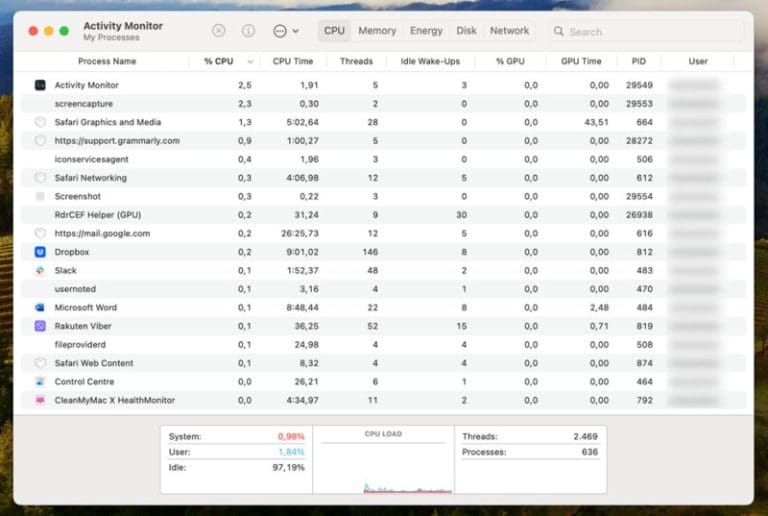Click Idle Wake-Ups value 30
This screenshot has height=516, width=768.
pyautogui.click(x=461, y=214)
